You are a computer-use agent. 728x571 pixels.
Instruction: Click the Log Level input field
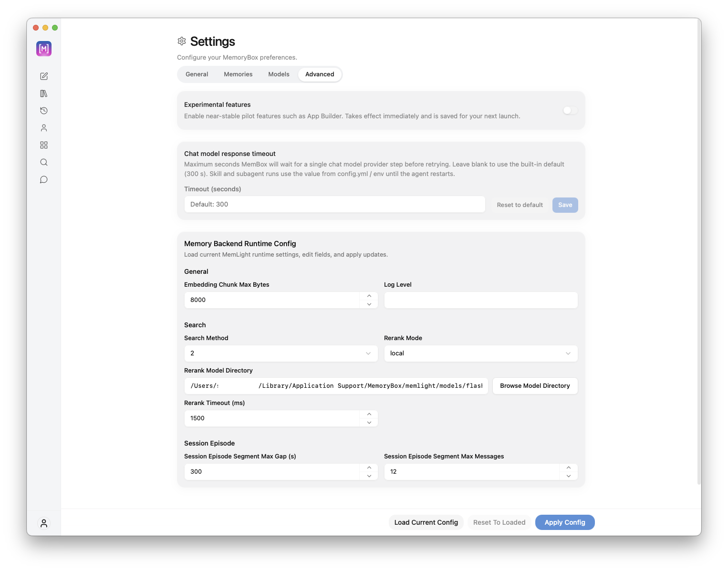(x=481, y=300)
